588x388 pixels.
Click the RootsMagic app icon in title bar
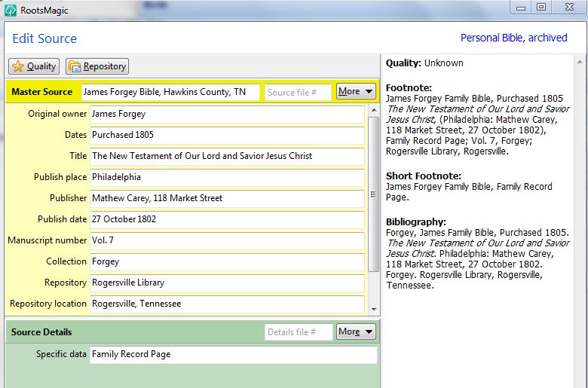(x=11, y=10)
